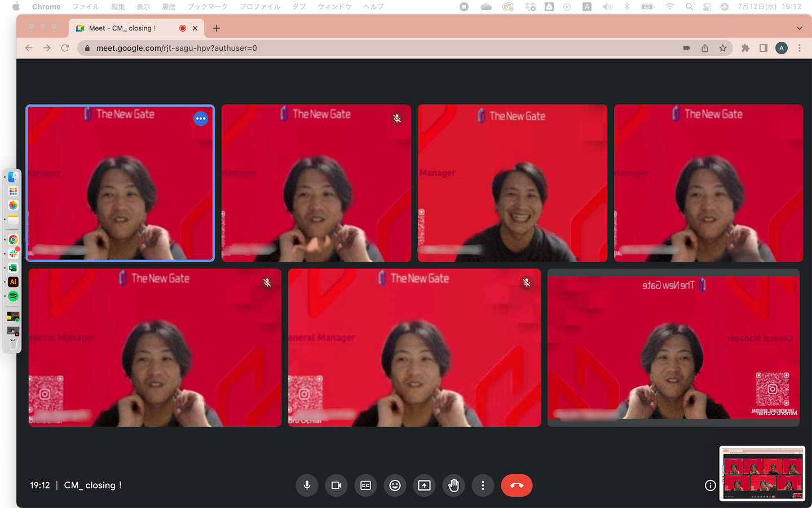Screen dimensions: 812x508
Task: Click the 19:12 clock in Meet's bottom bar
Action: (x=40, y=485)
